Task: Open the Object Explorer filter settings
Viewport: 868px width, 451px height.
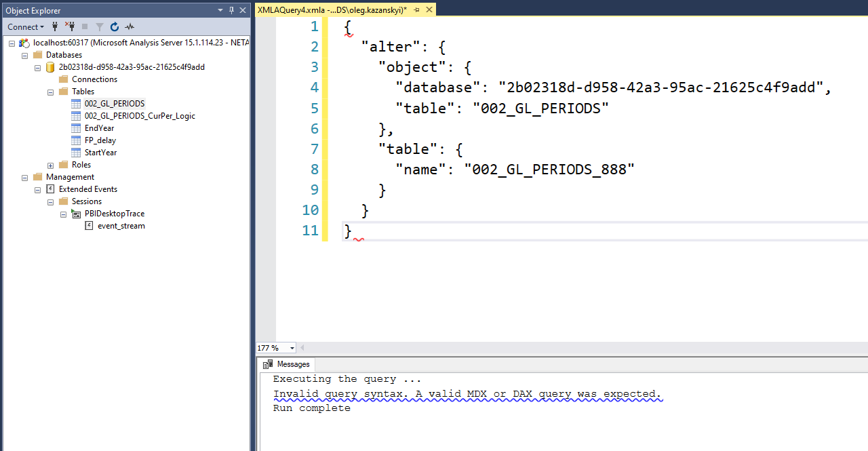Action: (x=100, y=26)
